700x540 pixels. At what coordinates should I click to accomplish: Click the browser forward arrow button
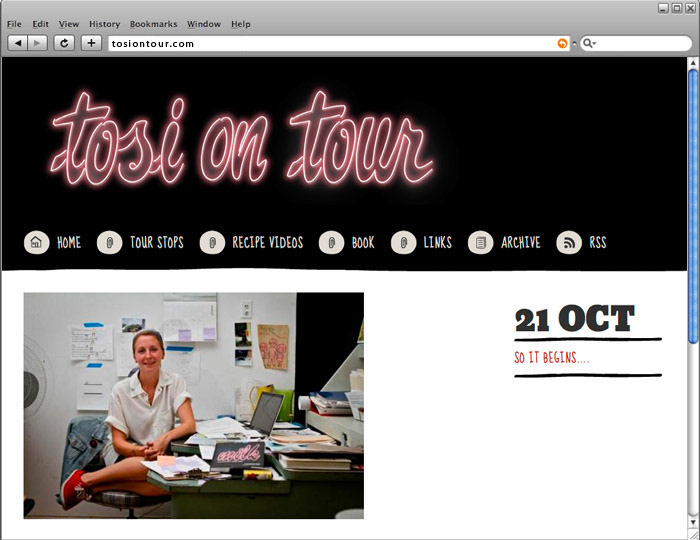point(37,43)
